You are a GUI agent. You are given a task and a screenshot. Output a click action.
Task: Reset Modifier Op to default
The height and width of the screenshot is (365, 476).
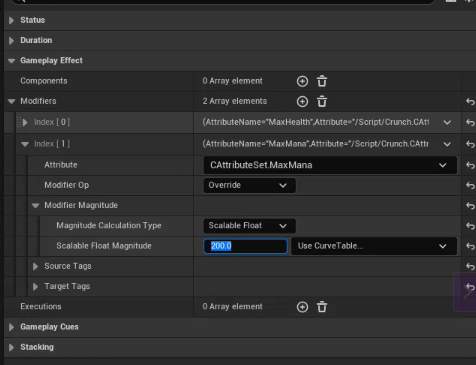470,186
